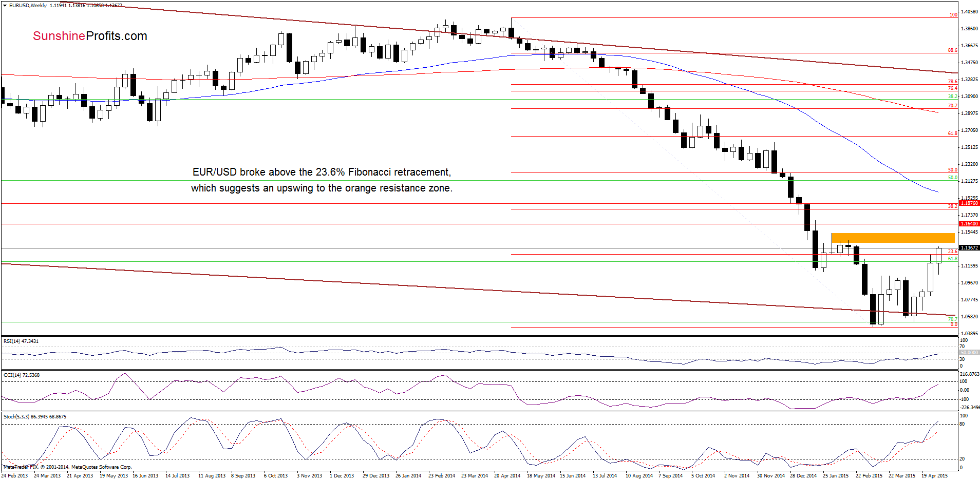Click the 6 Oct 2013 date label
Image resolution: width=980 pixels, height=480 pixels.
[276, 475]
